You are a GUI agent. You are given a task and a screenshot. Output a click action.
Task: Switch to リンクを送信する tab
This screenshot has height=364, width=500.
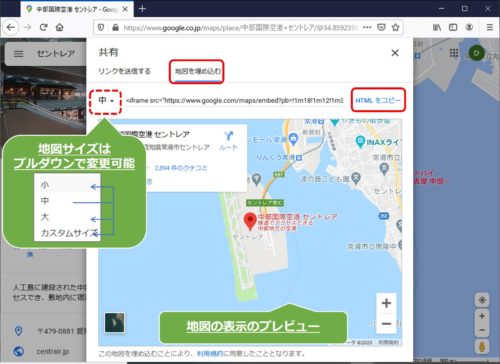tap(124, 71)
